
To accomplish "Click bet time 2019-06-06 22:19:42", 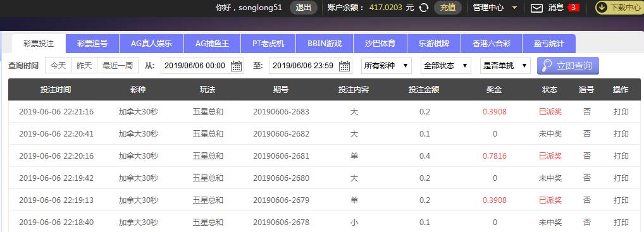I will [x=56, y=178].
